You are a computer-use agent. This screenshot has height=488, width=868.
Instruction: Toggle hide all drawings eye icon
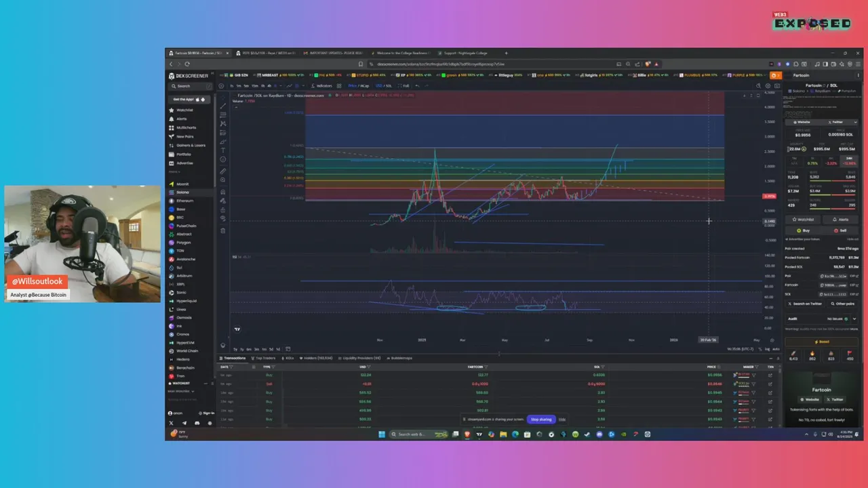pos(223,218)
